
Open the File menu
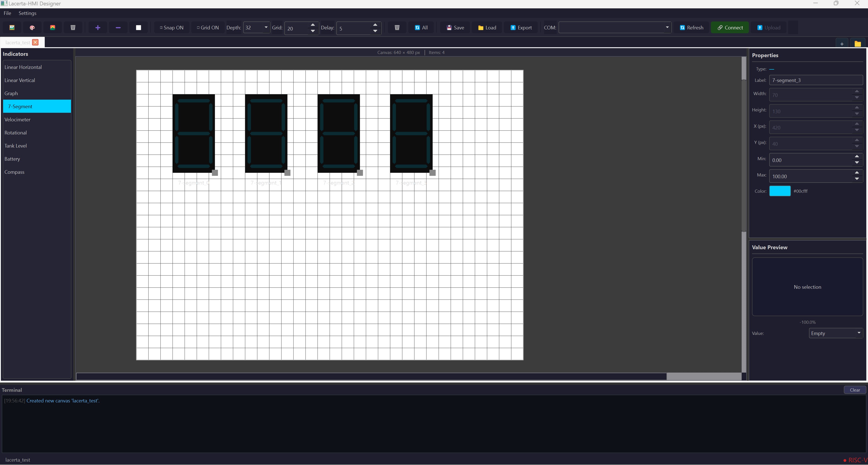point(7,13)
